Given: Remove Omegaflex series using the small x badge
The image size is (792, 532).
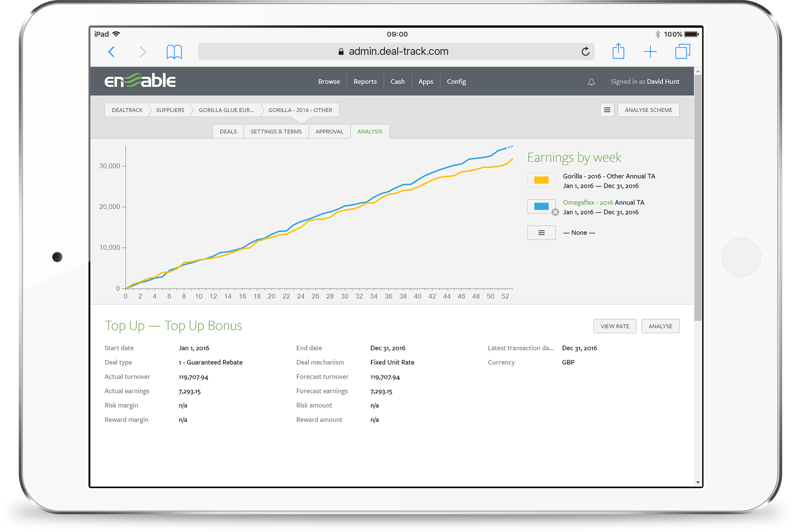Looking at the screenshot, I should point(555,212).
